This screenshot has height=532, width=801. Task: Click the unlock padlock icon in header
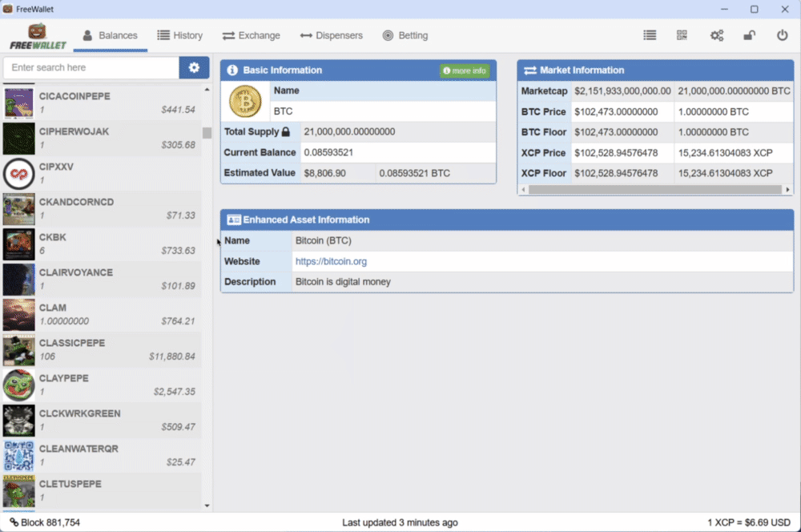pyautogui.click(x=750, y=34)
